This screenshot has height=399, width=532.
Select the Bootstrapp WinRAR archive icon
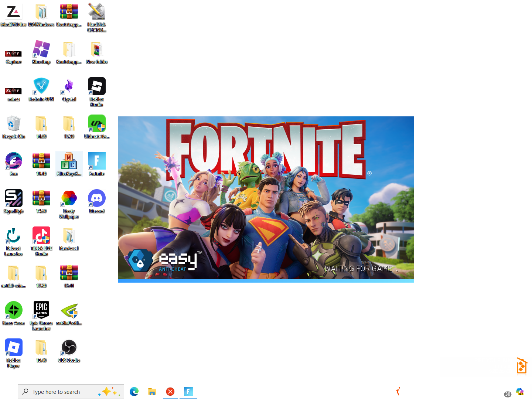click(x=69, y=15)
